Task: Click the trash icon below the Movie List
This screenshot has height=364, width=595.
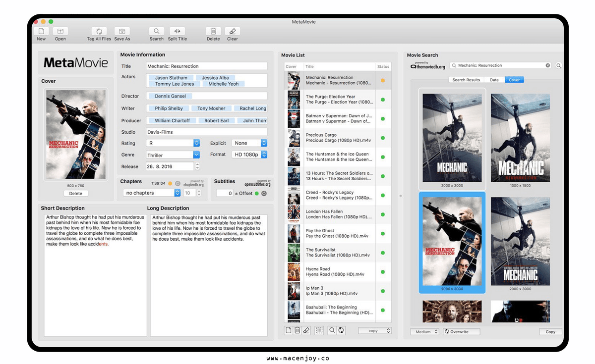Action: coord(297,330)
